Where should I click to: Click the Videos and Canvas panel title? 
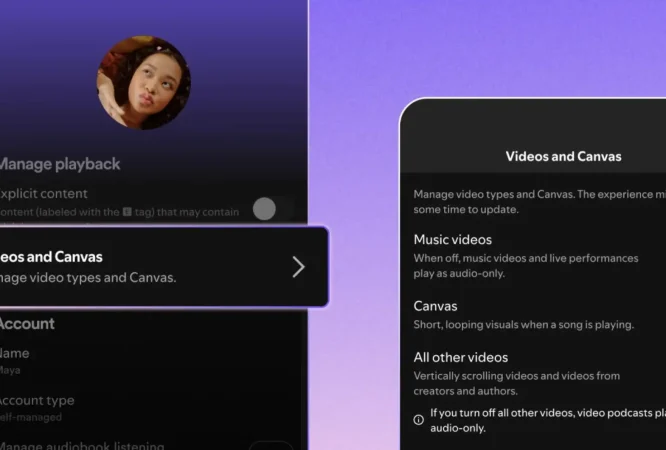563,156
